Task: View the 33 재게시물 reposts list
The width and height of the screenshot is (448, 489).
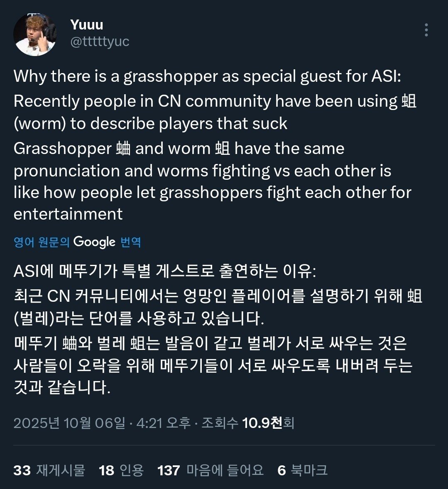Action: pyautogui.click(x=49, y=470)
